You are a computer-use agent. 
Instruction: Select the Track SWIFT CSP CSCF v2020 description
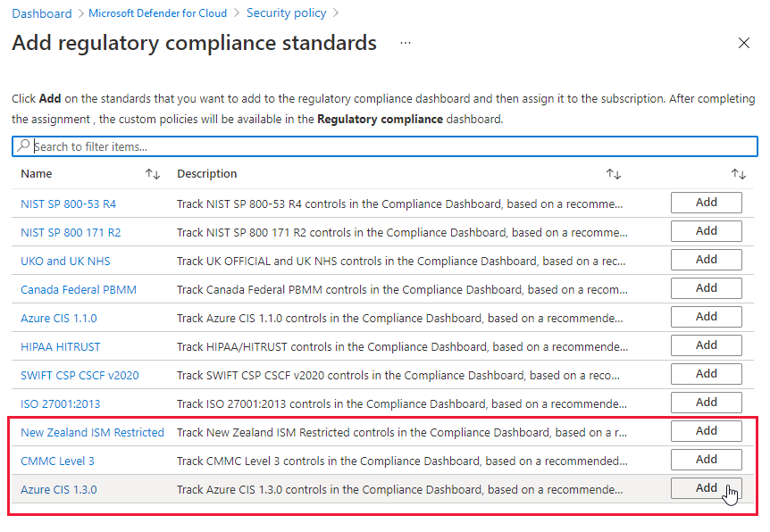(x=398, y=376)
